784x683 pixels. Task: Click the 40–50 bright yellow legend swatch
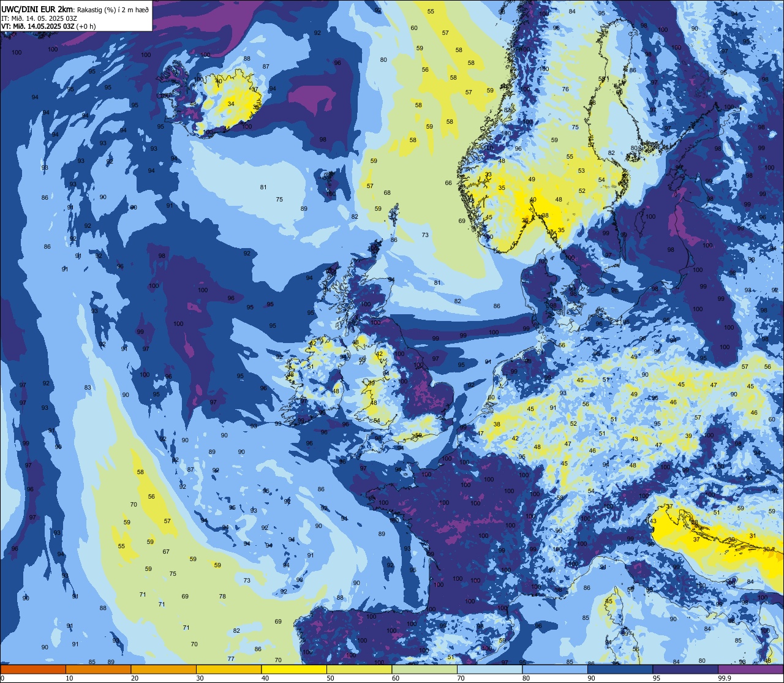tap(294, 669)
